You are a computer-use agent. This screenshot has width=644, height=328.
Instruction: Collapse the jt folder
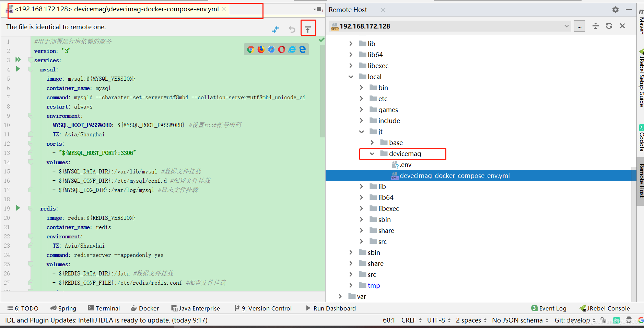(x=361, y=132)
